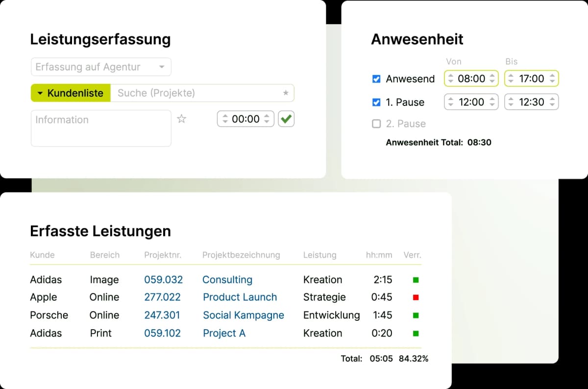Screen dimensions: 588x389
Task: Uncheck the Anwesend checkbox
Action: 376,78
